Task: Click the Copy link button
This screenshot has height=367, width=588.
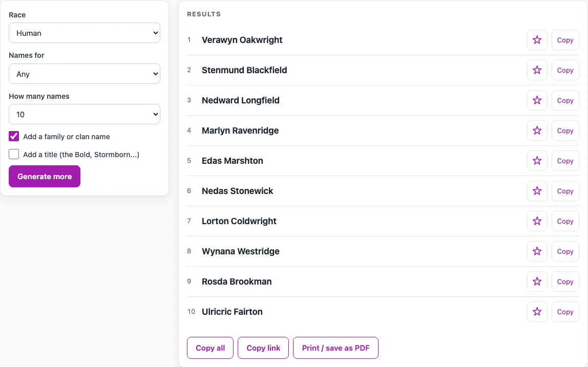Action: click(263, 348)
